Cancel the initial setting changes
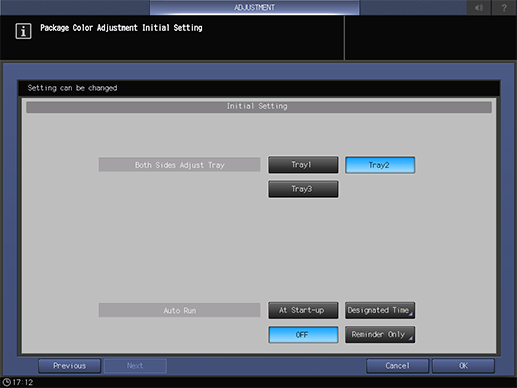Viewport: 517px width, 388px height. [397, 366]
